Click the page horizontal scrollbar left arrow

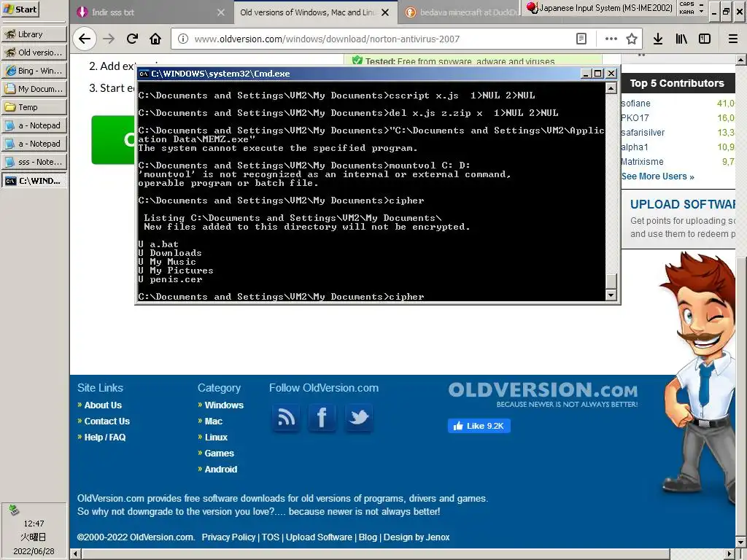tap(75, 554)
